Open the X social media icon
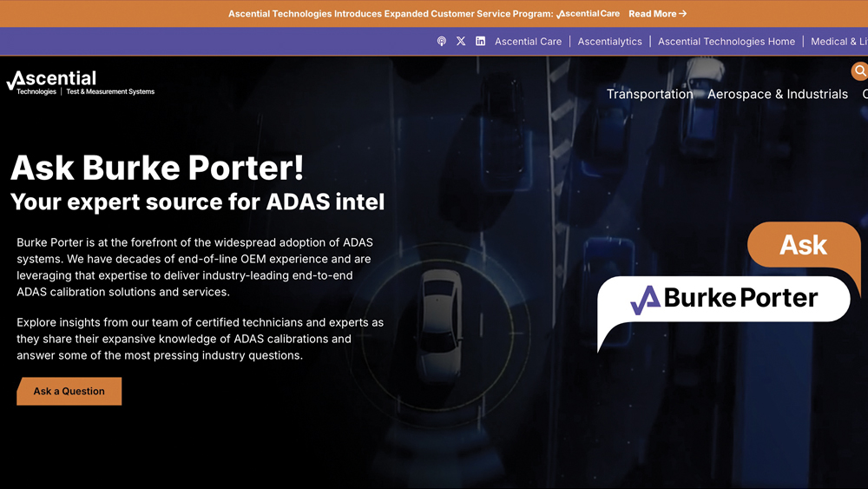868x489 pixels. [x=461, y=41]
